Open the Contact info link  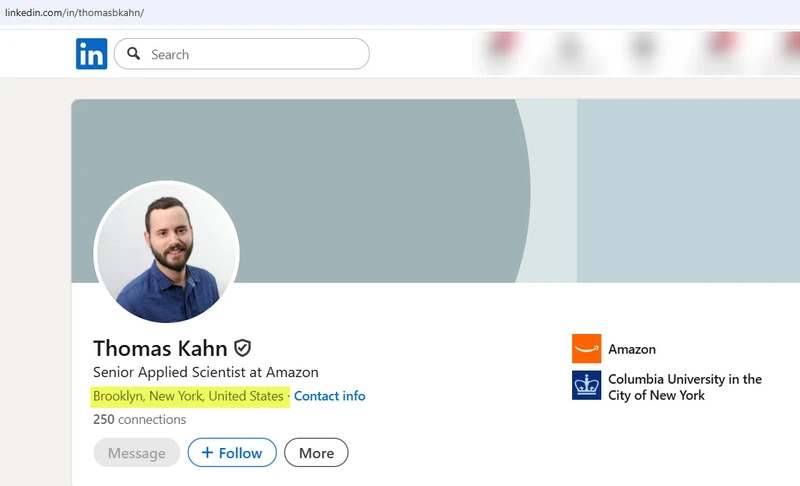coord(329,396)
